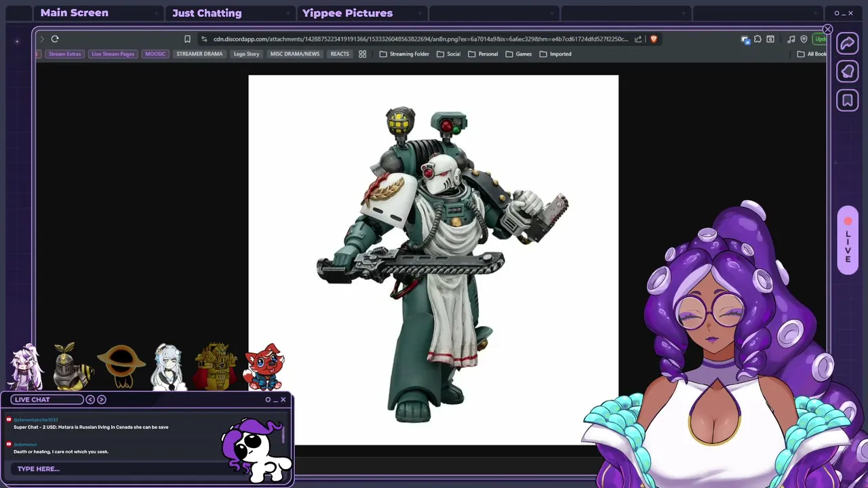868x488 pixels.
Task: Open the REACTS bookmark
Action: coord(340,54)
